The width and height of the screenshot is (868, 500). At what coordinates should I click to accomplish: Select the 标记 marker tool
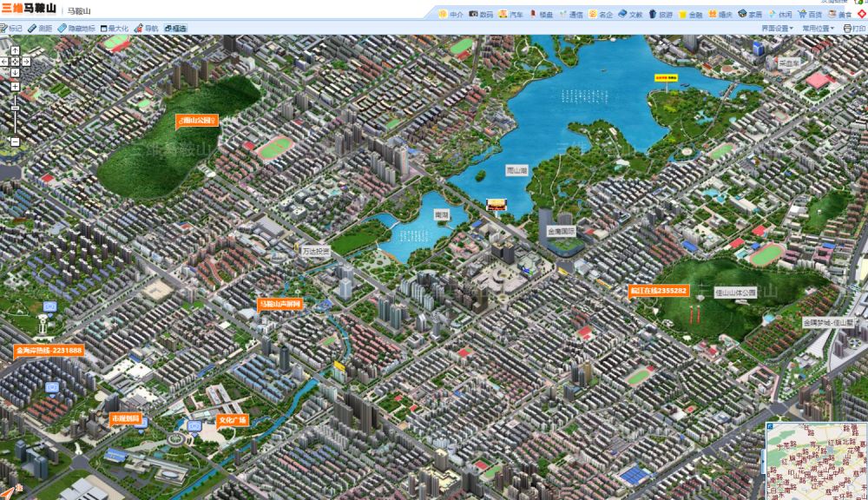[x=10, y=29]
